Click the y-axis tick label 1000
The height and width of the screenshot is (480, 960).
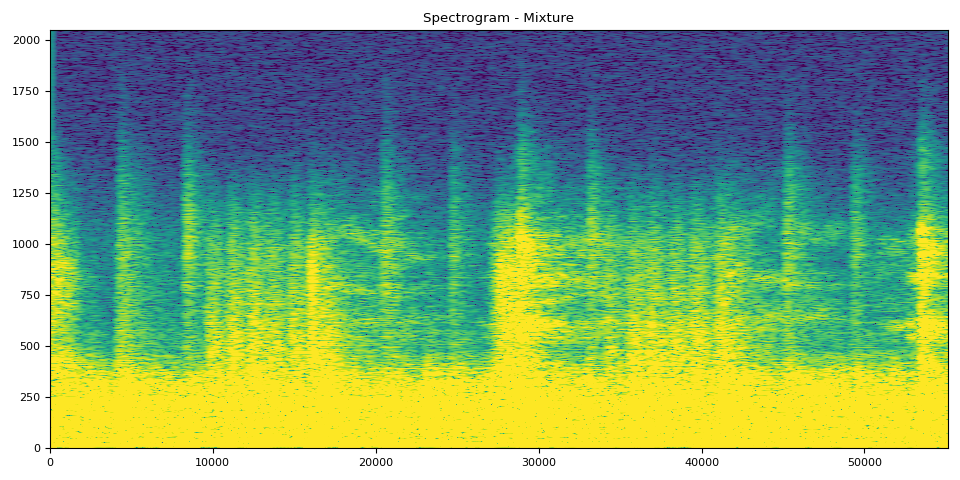(28, 244)
